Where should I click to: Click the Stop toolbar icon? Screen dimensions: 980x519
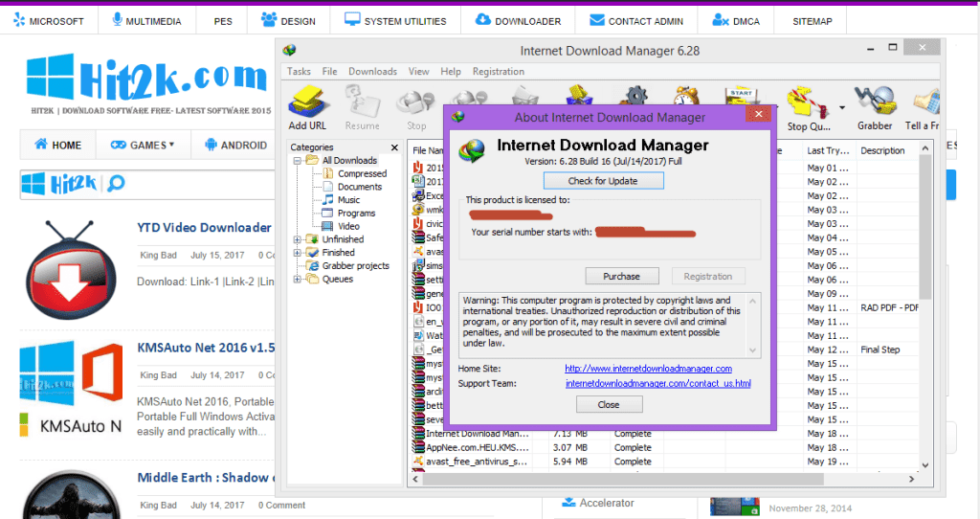click(415, 102)
